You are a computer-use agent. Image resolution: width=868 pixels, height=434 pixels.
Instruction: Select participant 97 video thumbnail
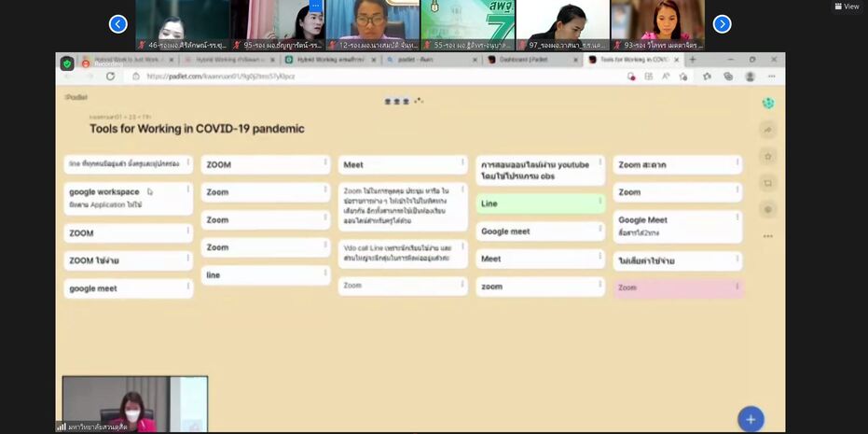pyautogui.click(x=562, y=25)
